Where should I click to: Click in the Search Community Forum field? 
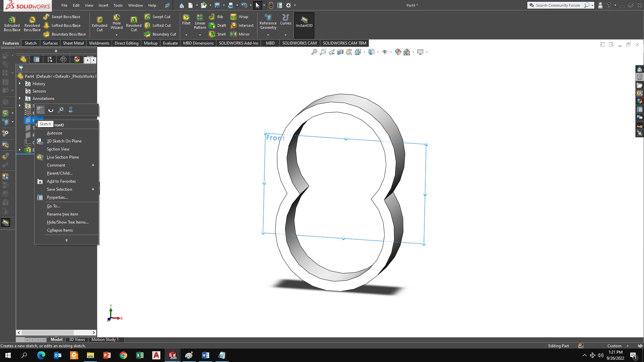tap(557, 5)
